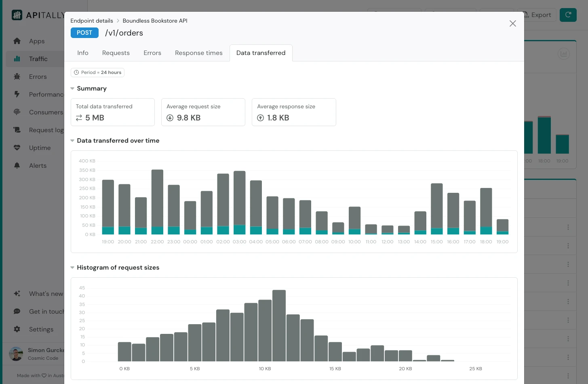Open the Apps section from the sidebar
Viewport: 588px width, 384px height.
coord(17,41)
